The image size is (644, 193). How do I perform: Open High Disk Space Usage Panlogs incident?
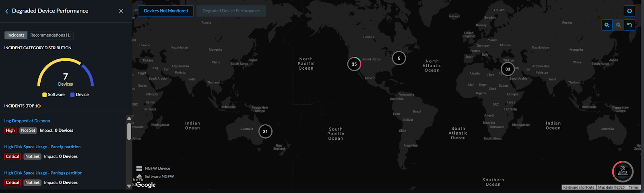coord(43,173)
